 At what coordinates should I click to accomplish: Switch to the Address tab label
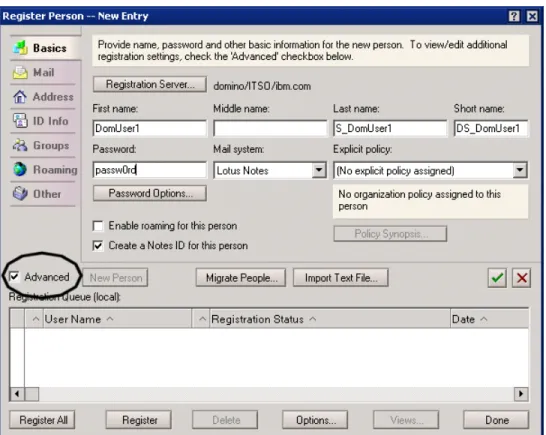click(x=53, y=97)
